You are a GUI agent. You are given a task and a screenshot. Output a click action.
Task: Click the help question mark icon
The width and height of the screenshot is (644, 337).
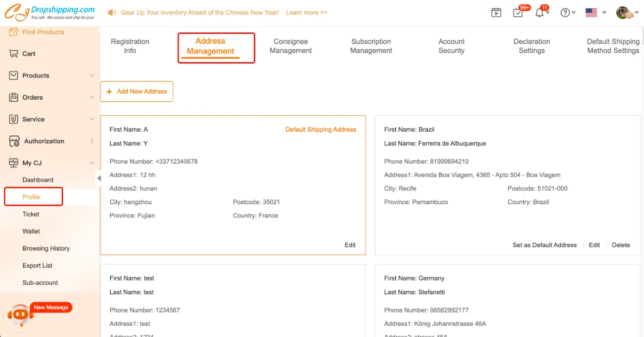(x=565, y=13)
